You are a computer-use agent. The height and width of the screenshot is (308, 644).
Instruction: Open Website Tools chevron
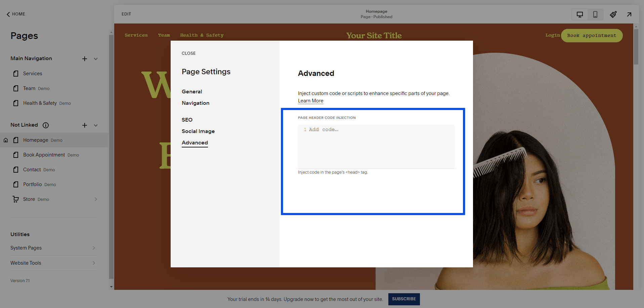(94, 263)
